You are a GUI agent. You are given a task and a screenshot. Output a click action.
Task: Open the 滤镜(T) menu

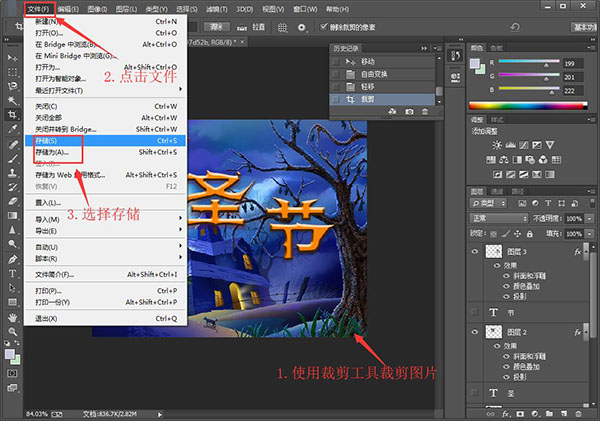tap(217, 9)
